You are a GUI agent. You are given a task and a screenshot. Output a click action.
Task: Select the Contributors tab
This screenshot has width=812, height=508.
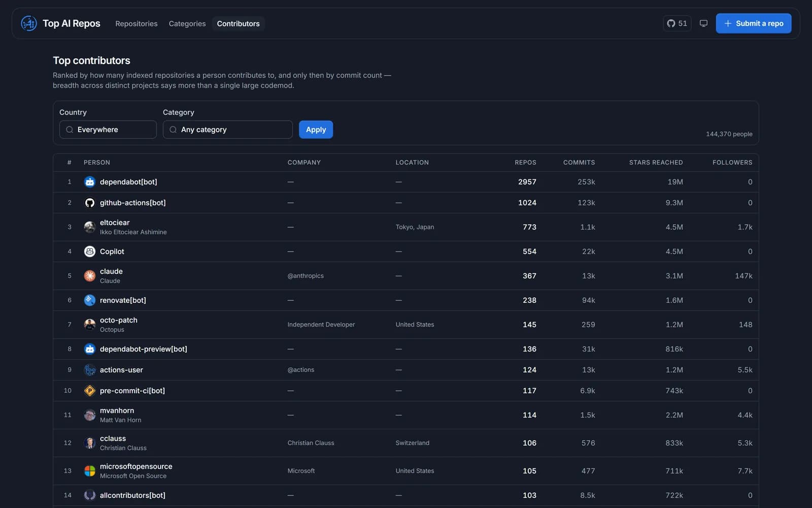(239, 23)
